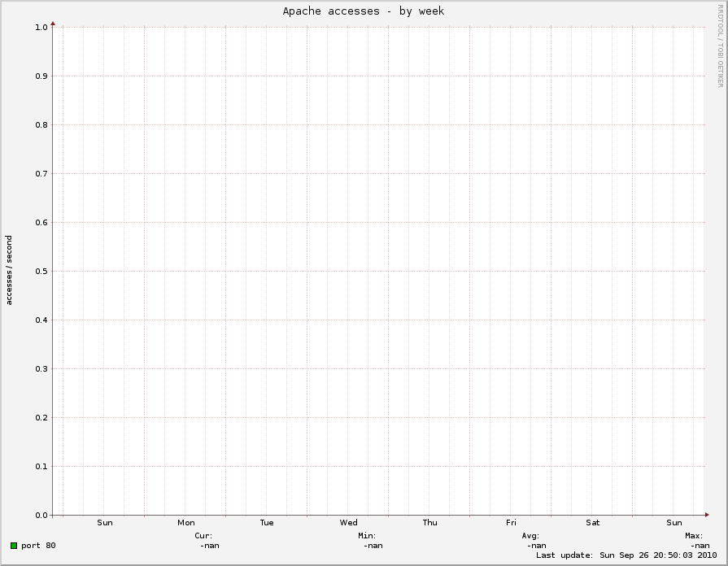Click the 0.6 y-axis tick label
The image size is (728, 566).
(41, 222)
